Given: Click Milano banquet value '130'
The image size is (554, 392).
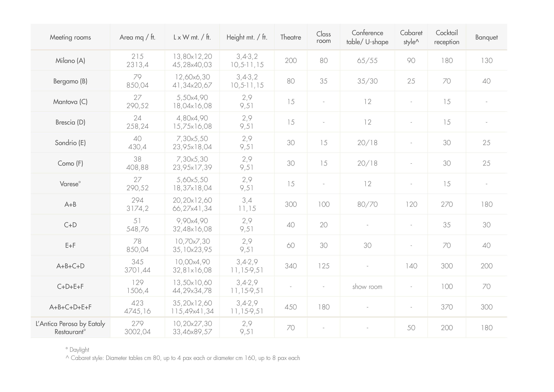Looking at the screenshot, I should click(487, 61).
